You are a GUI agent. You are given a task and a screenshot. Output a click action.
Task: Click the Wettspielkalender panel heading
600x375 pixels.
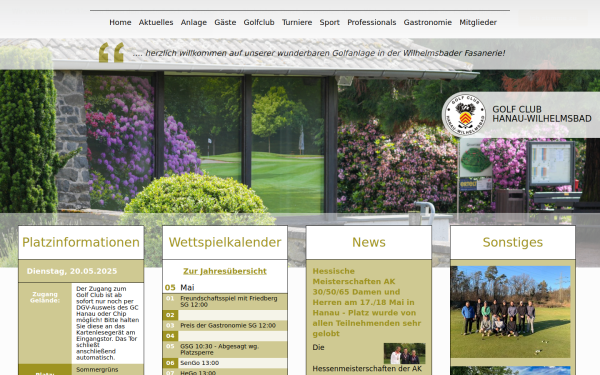(225, 242)
